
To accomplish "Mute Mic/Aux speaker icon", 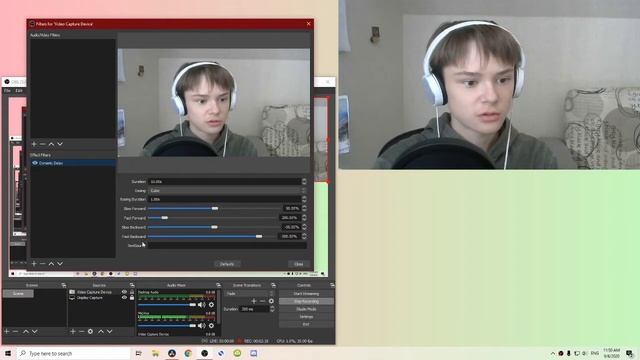I will [x=202, y=325].
